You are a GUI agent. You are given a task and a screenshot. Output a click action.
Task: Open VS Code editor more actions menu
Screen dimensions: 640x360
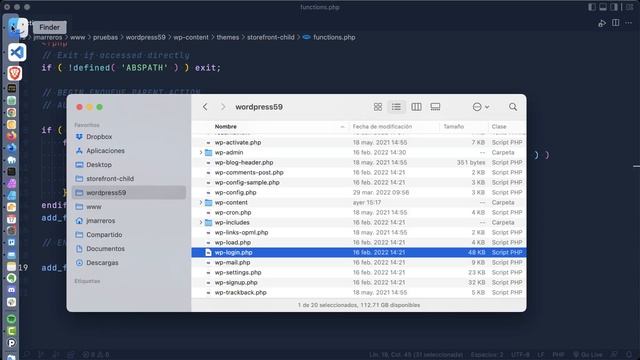coord(629,23)
